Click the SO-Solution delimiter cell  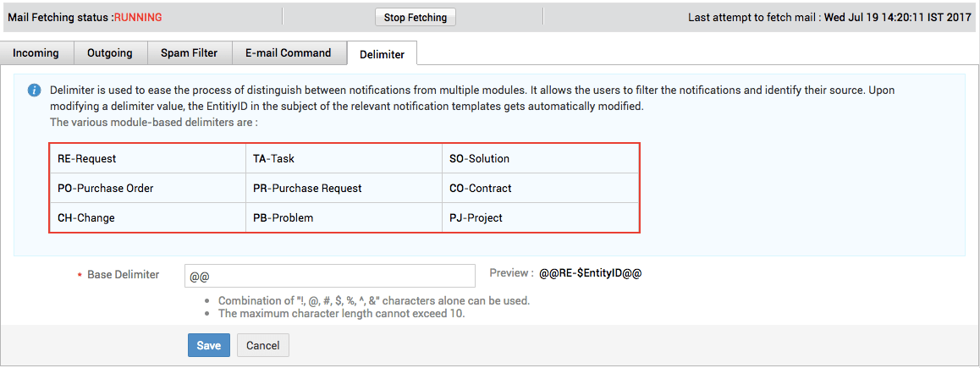541,159
